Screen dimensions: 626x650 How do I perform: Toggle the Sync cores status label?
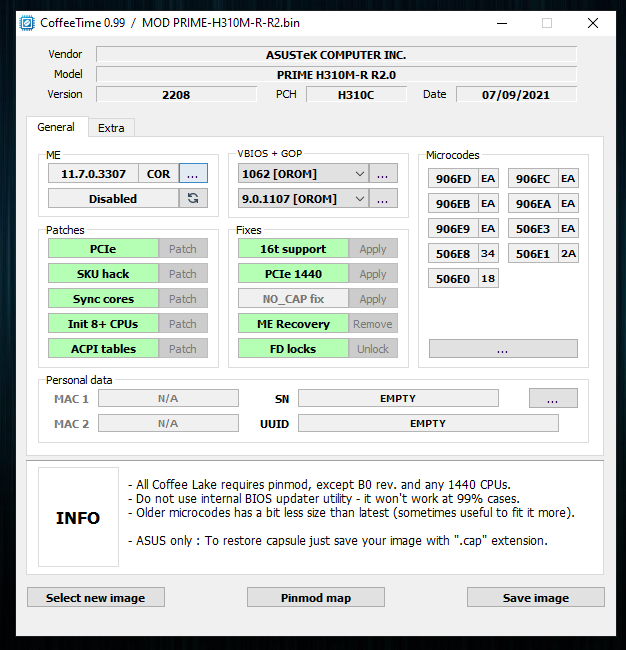[x=103, y=298]
